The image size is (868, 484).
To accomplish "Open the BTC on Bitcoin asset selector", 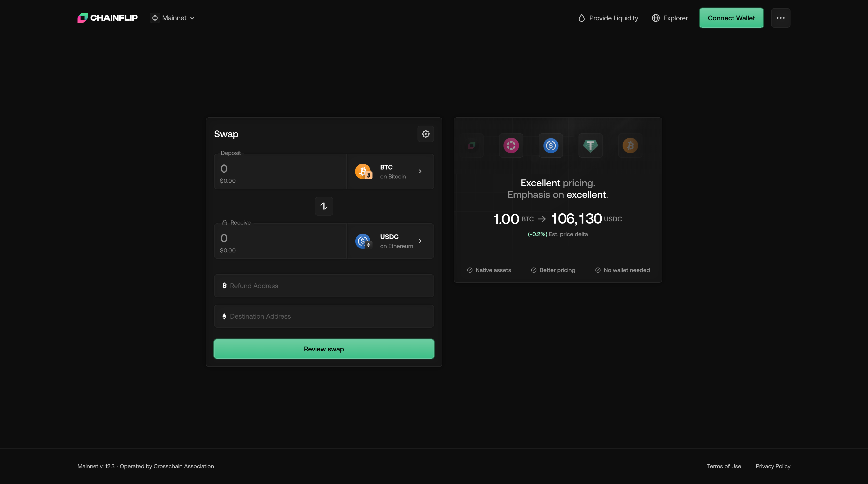I will [x=390, y=171].
